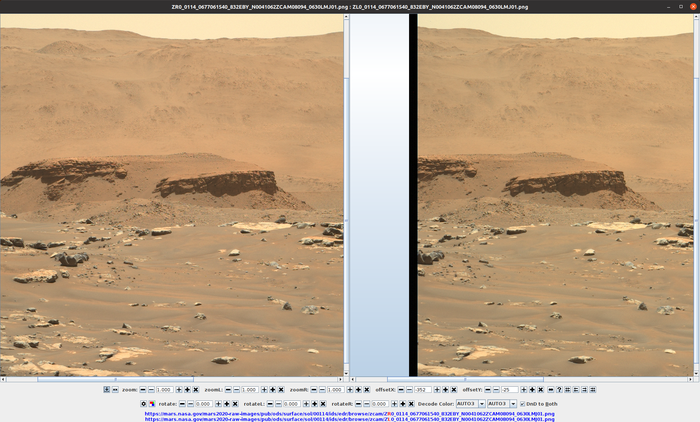Reset zoomL with its X button

[281, 390]
